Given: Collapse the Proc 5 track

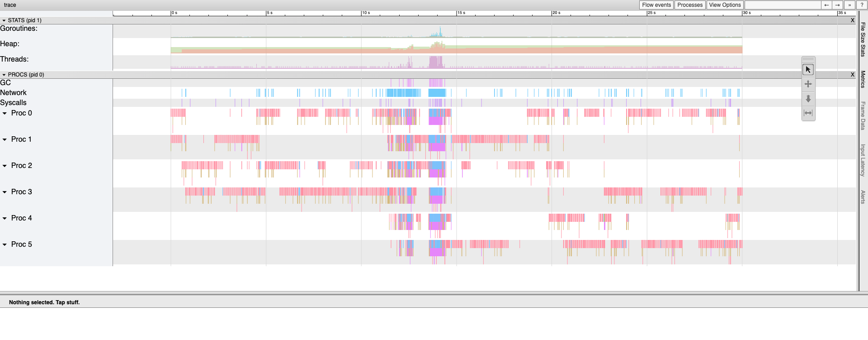Looking at the screenshot, I should [x=5, y=244].
